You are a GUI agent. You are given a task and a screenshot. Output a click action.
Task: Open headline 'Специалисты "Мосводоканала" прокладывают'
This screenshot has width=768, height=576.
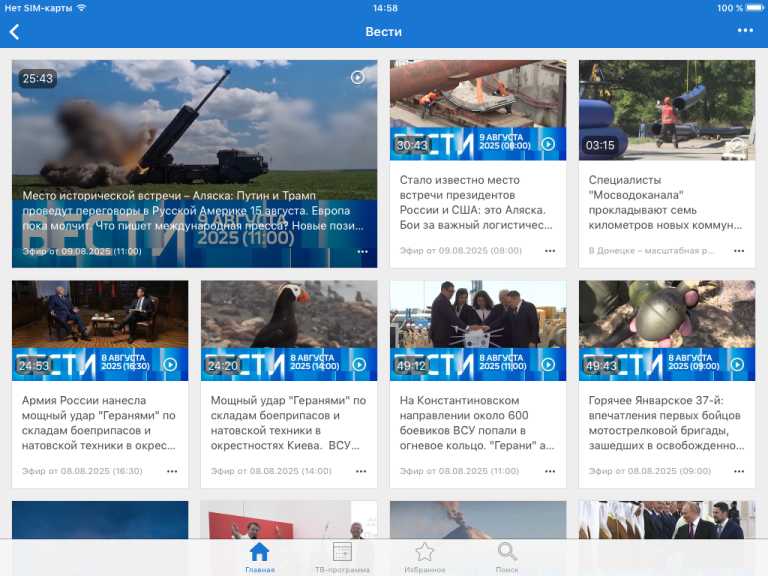[x=665, y=202]
